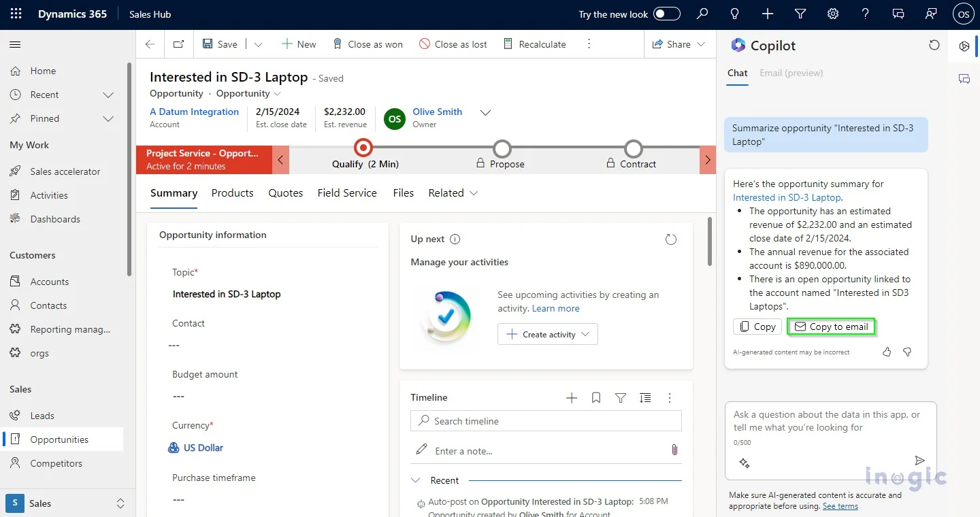Open the timeline filter icon

point(621,398)
